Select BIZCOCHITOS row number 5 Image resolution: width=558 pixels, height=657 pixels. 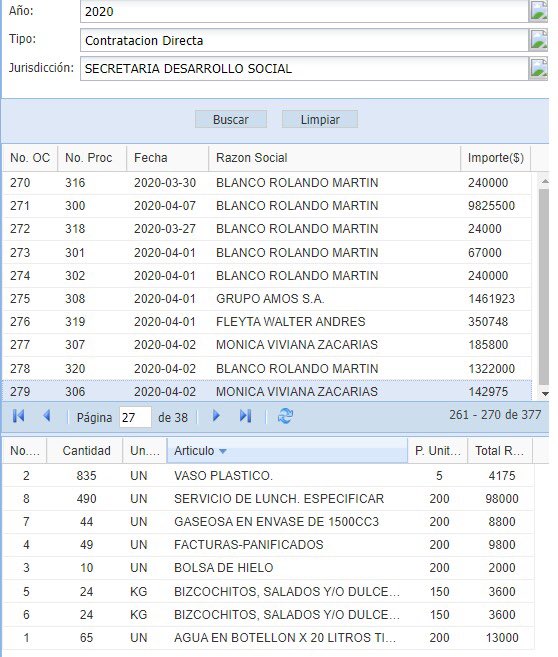[269, 592]
